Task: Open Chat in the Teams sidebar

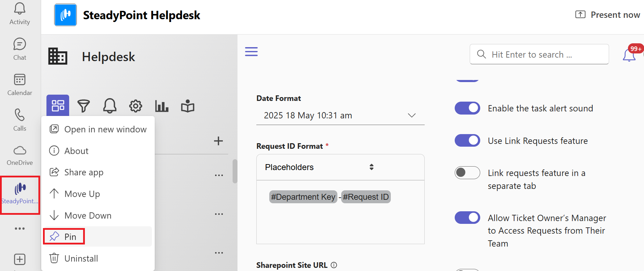Action: click(20, 49)
